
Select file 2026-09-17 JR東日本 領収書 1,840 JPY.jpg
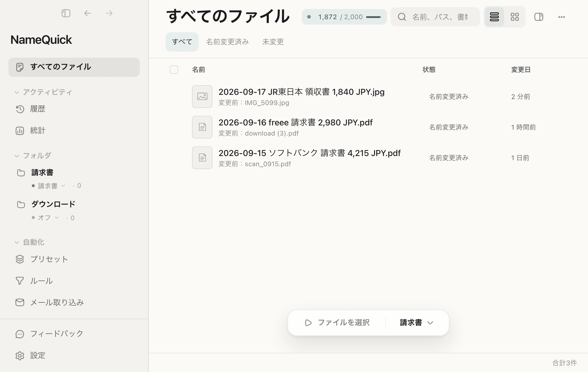point(301,92)
